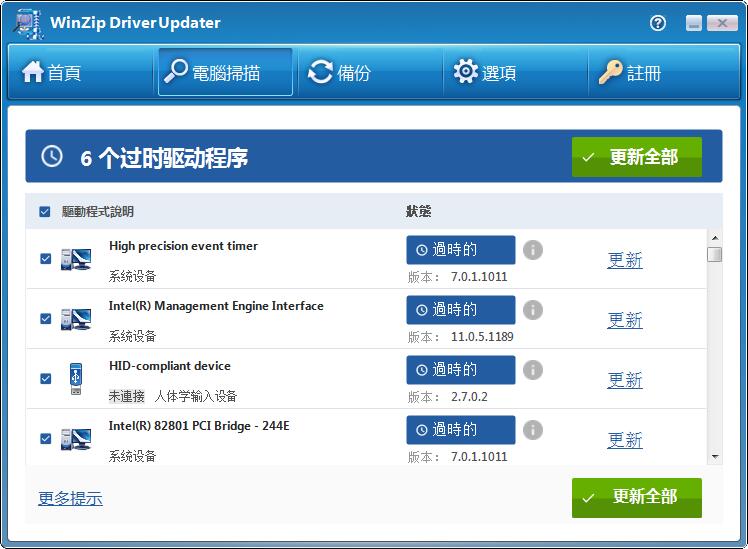This screenshot has width=748, height=549.
Task: Show info for HID-compliant device
Action: tap(533, 370)
